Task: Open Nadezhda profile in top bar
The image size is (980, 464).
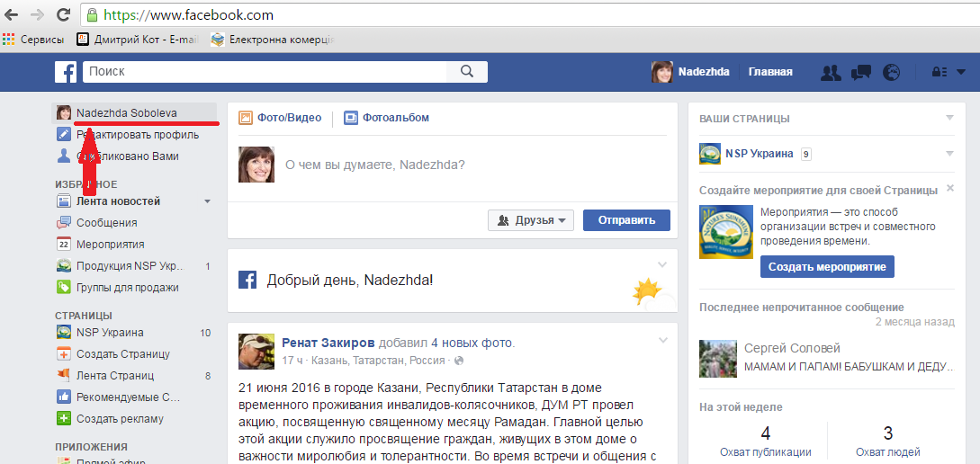Action: (x=690, y=72)
